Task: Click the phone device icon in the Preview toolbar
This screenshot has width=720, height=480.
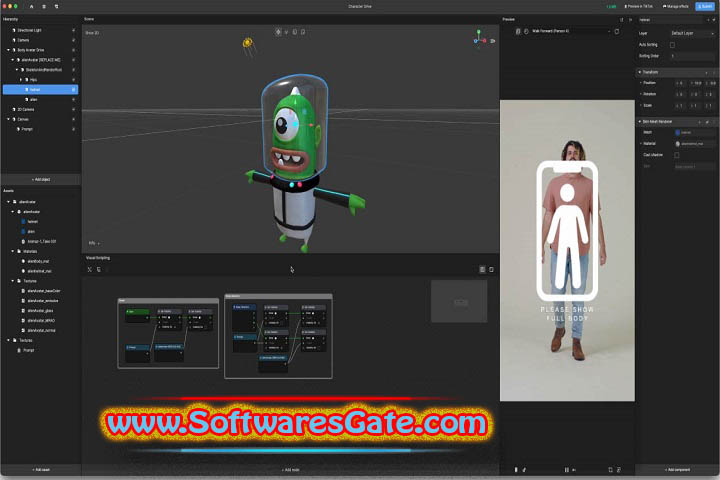Action: [x=518, y=31]
